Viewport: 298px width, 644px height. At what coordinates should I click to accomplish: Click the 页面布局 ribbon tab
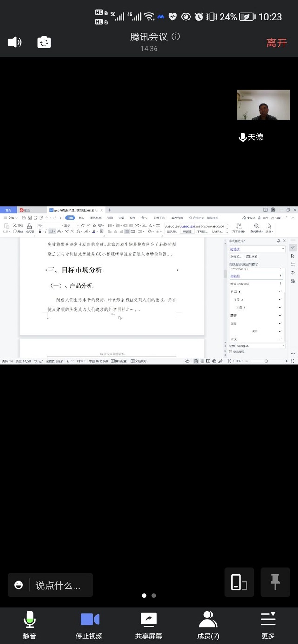[95, 218]
